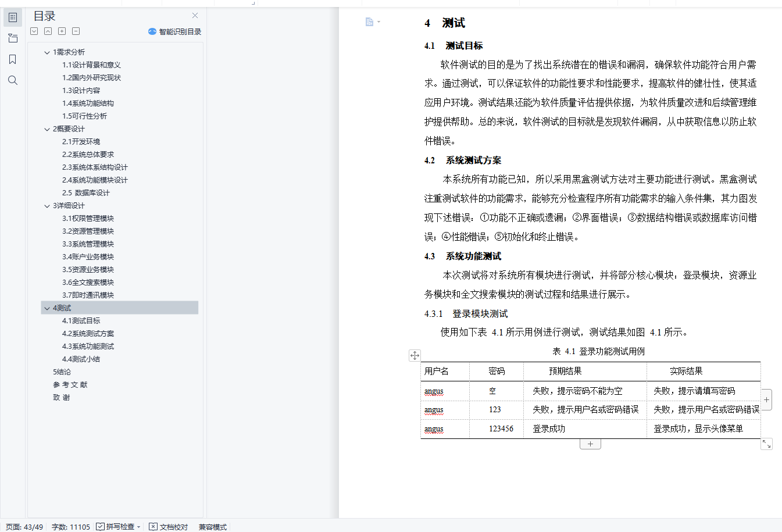Add a row with the table's bottom plus button
Image resolution: width=782 pixels, height=532 pixels.
[x=590, y=444]
